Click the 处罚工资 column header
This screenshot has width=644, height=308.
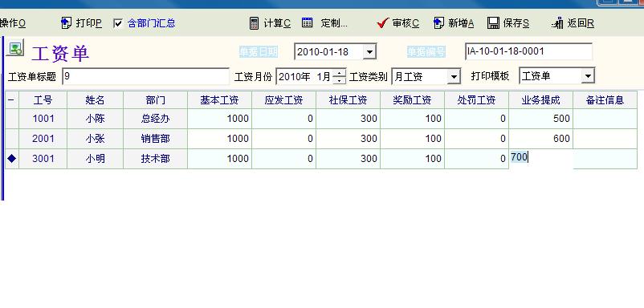(477, 100)
